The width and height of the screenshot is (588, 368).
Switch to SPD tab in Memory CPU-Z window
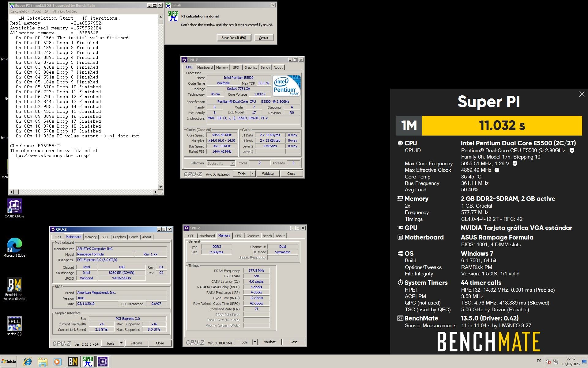[238, 236]
